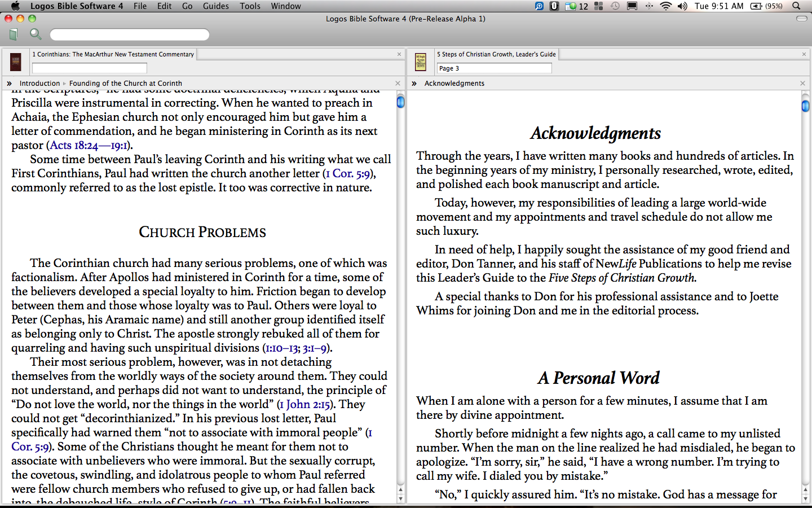Open the Apple menu
This screenshot has height=508, width=812.
pos(15,6)
